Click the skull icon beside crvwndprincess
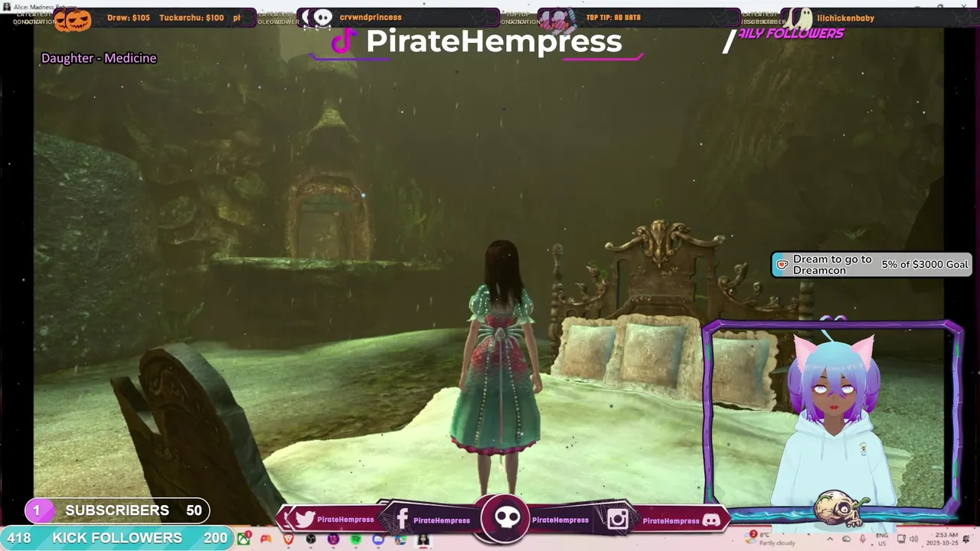 pyautogui.click(x=323, y=18)
